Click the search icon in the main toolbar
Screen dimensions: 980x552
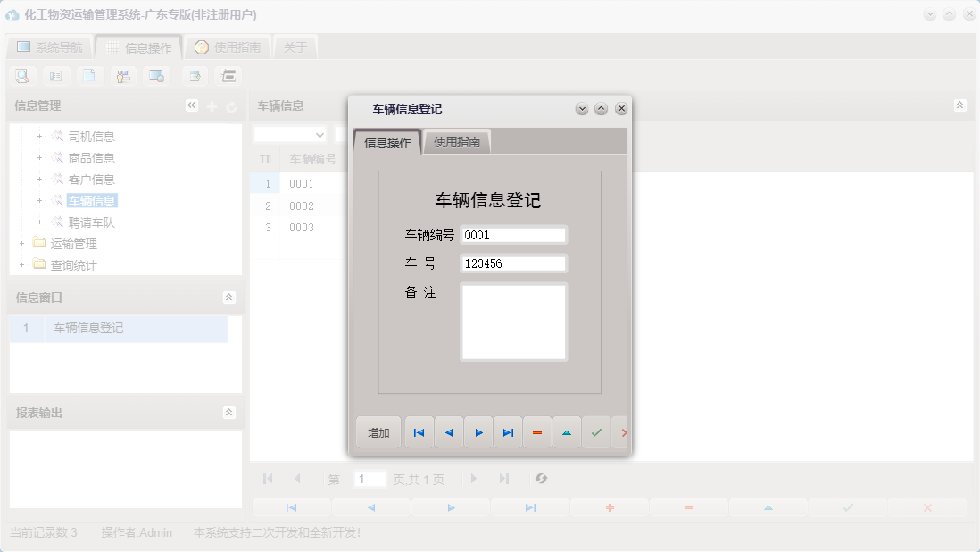click(x=21, y=76)
